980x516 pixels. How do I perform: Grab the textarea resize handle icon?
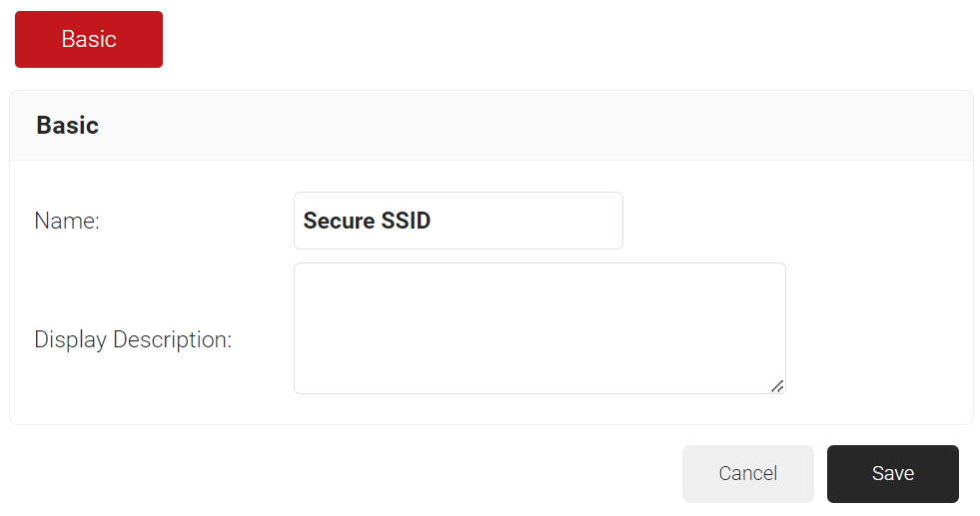tap(777, 385)
